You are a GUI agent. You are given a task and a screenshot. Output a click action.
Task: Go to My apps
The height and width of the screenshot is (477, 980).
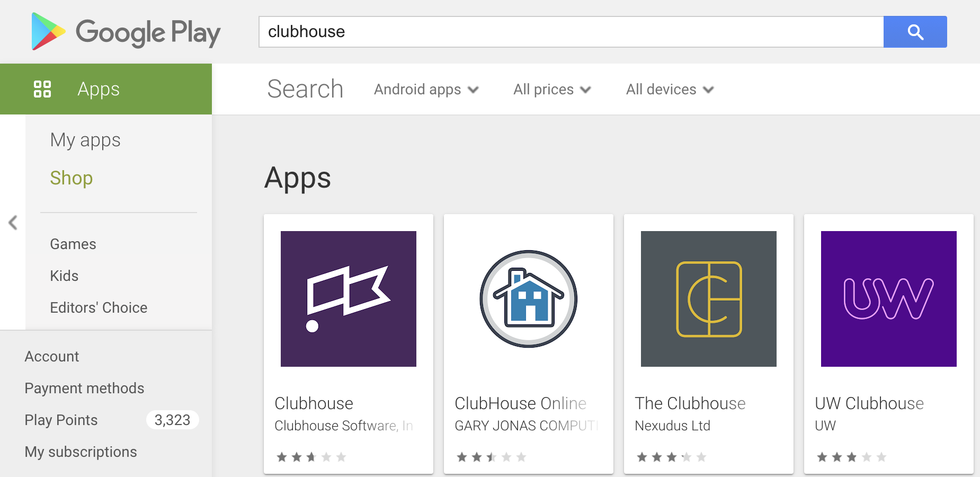tap(85, 140)
